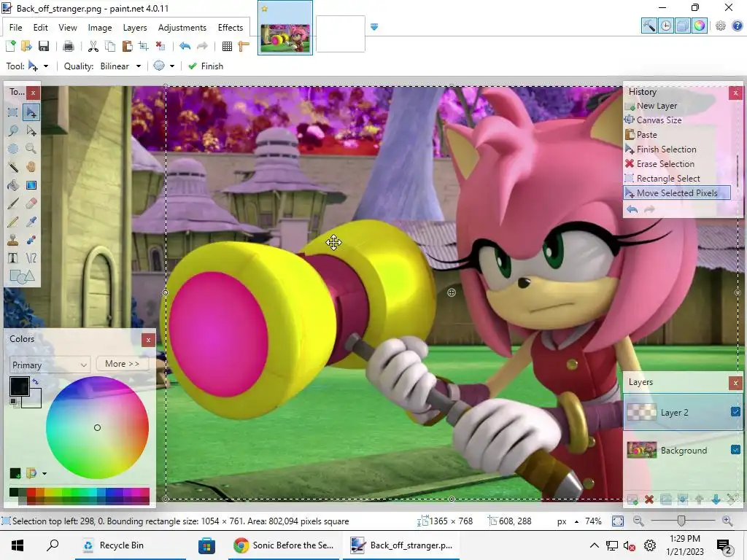The width and height of the screenshot is (747, 560).
Task: Select the Paint Bucket tool
Action: click(x=13, y=185)
